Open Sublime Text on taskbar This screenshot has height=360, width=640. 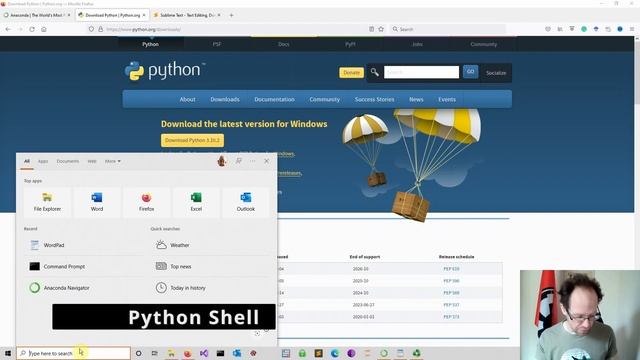pyautogui.click(x=318, y=353)
